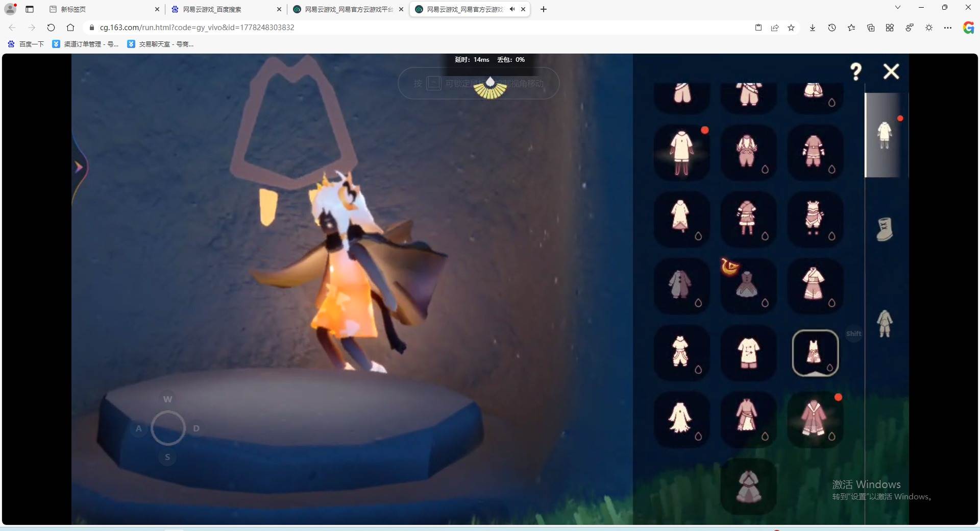980x531 pixels.
Task: Choose the white top with baggy striped pants
Action: 682,353
